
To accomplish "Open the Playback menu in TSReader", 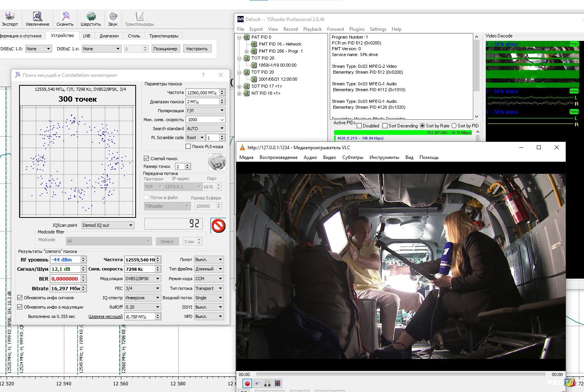I will click(312, 29).
